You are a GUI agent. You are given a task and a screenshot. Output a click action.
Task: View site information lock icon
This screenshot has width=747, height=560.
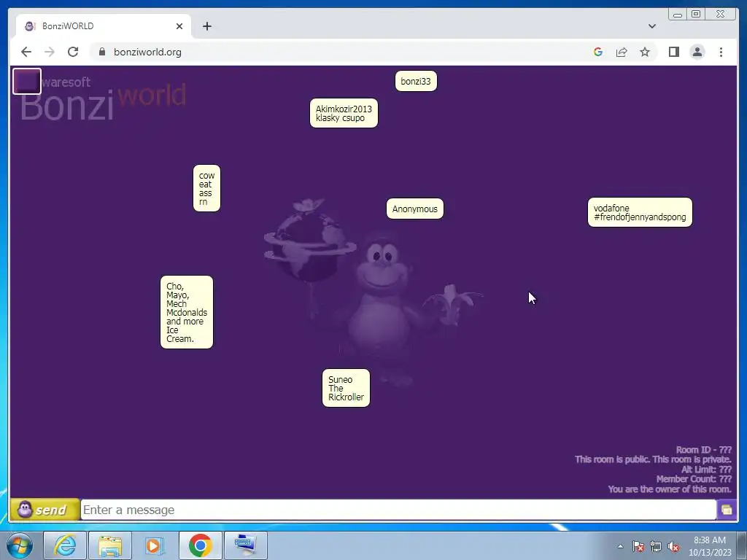point(102,52)
